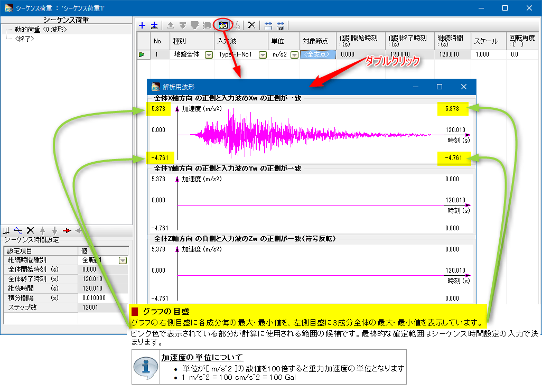Click the blue horizontal fit-width arrows icon

pyautogui.click(x=268, y=25)
